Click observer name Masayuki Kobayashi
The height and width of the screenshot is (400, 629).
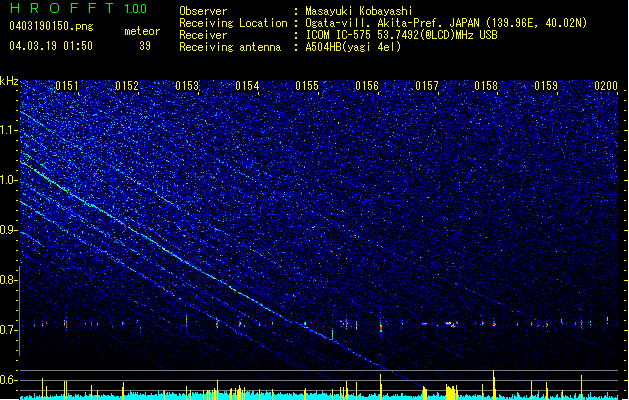click(x=359, y=11)
